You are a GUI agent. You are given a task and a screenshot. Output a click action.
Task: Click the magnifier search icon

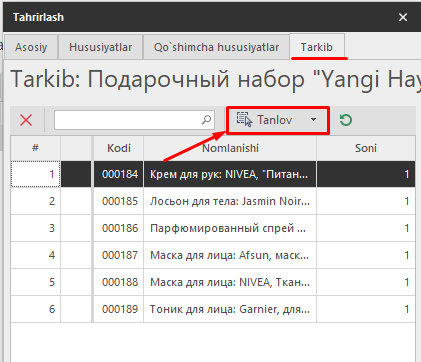point(206,119)
